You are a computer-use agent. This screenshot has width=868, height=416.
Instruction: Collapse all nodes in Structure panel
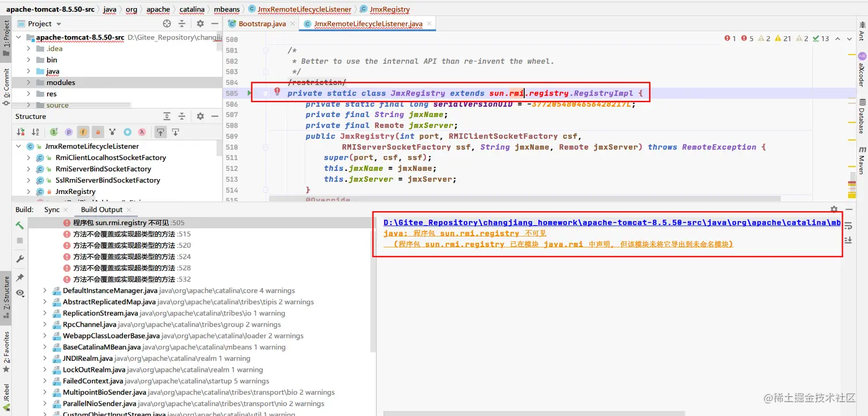[x=182, y=116]
